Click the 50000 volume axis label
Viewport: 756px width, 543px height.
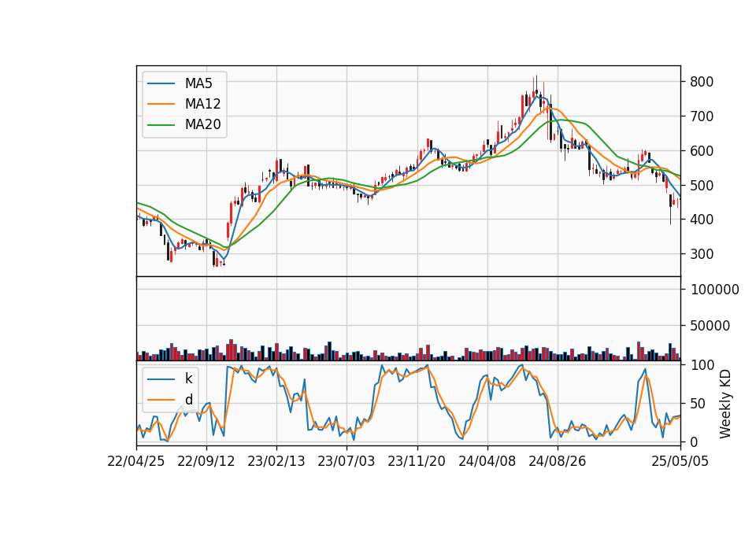click(x=710, y=326)
